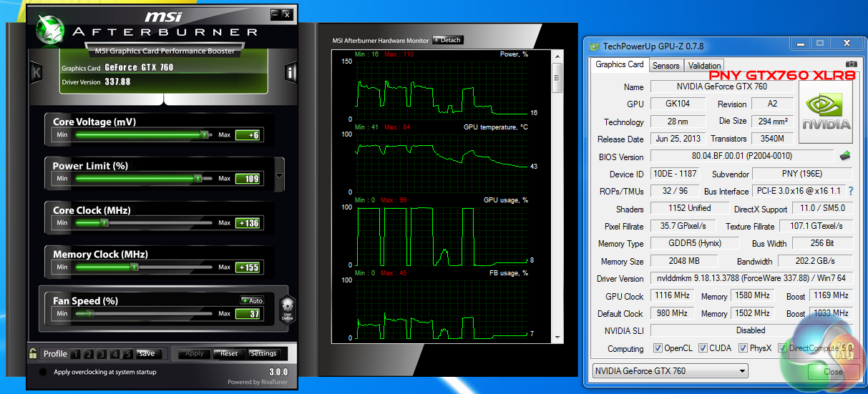Image resolution: width=868 pixels, height=394 pixels.
Task: Minimize the MSI Afterburner window
Action: [x=275, y=14]
